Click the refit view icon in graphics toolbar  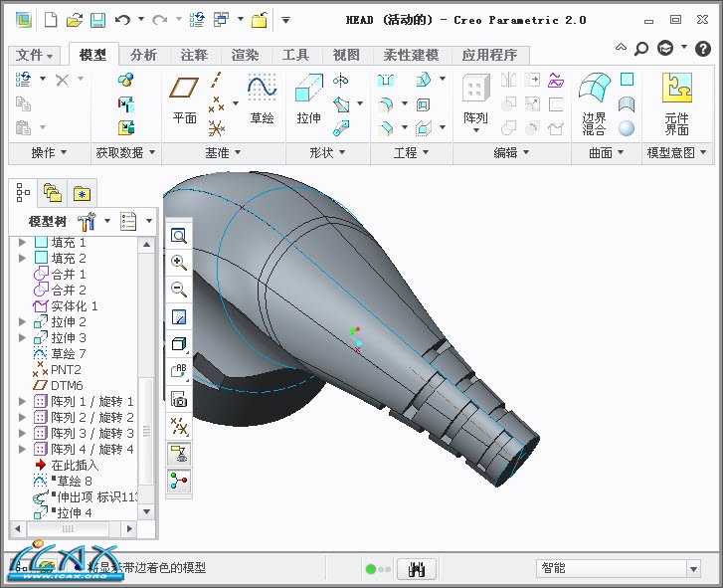[179, 236]
